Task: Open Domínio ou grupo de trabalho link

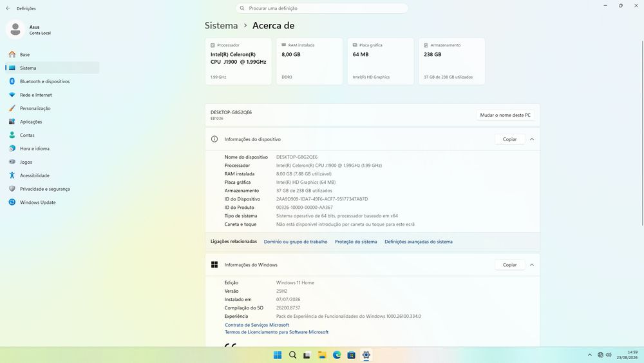Action: [x=296, y=242]
